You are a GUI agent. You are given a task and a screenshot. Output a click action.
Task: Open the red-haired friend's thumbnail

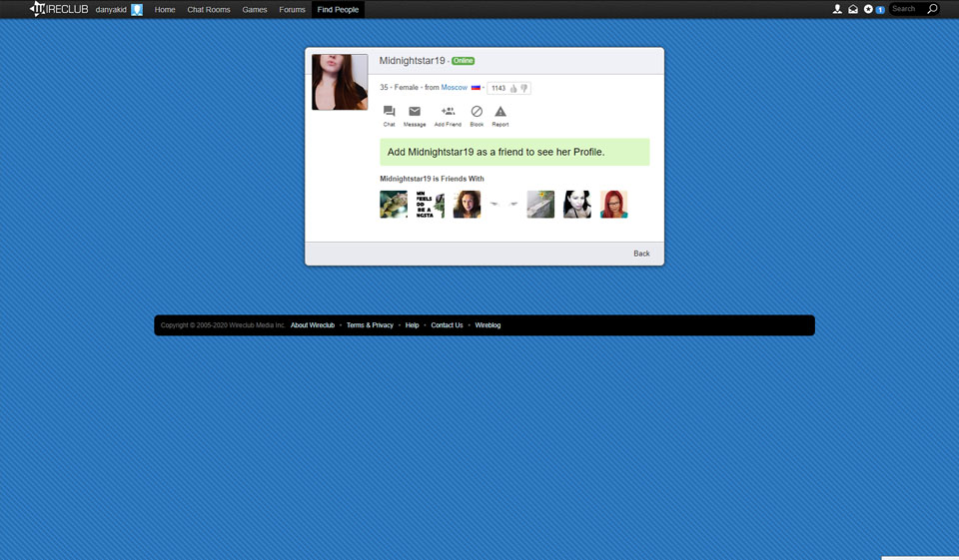(613, 204)
